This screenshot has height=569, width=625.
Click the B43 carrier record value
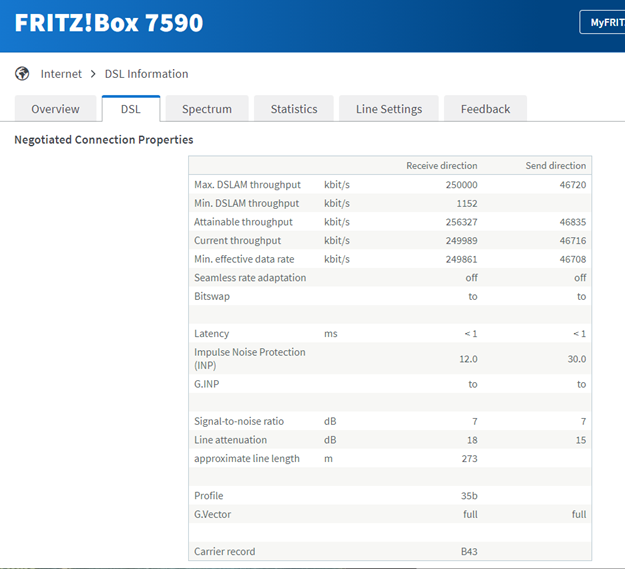click(469, 551)
